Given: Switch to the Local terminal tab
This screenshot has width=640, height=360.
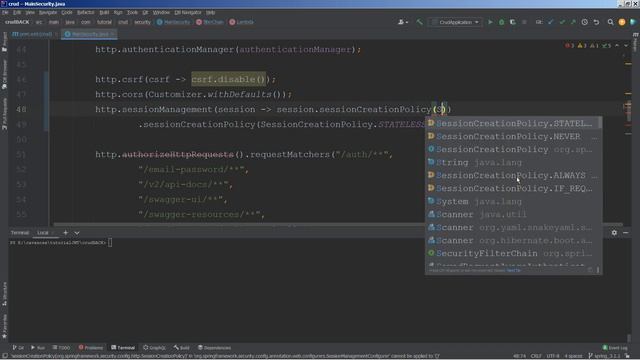Looking at the screenshot, I should tap(42, 233).
